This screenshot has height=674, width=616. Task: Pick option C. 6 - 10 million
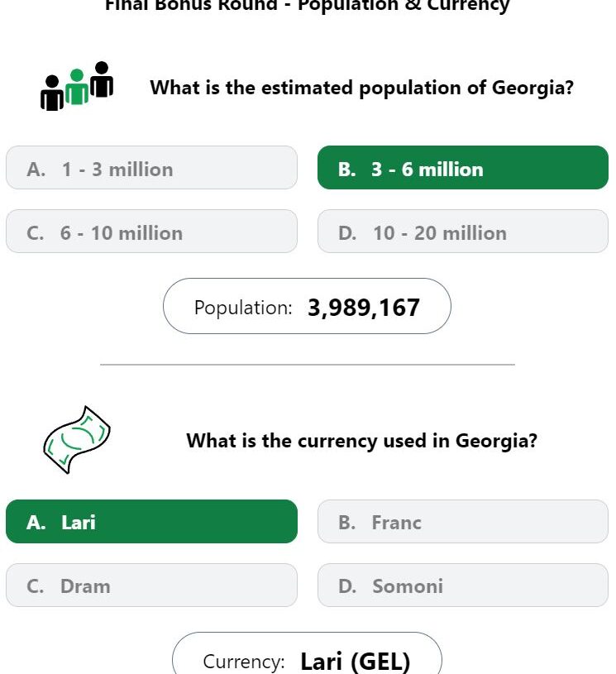[151, 232]
